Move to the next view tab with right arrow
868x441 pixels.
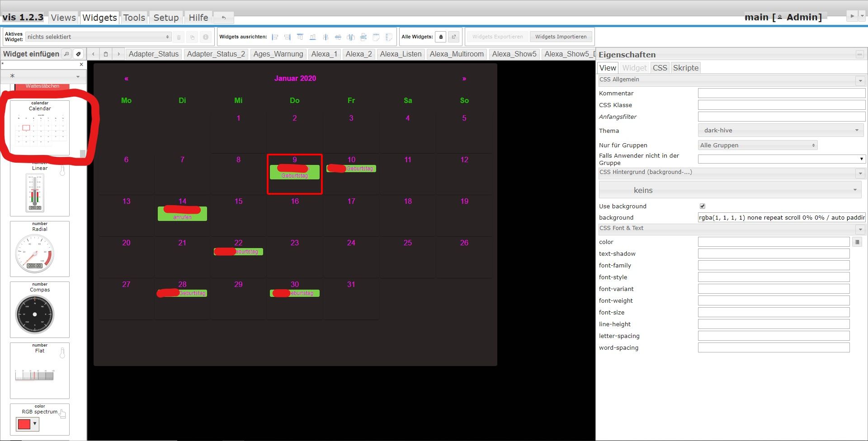pos(118,54)
